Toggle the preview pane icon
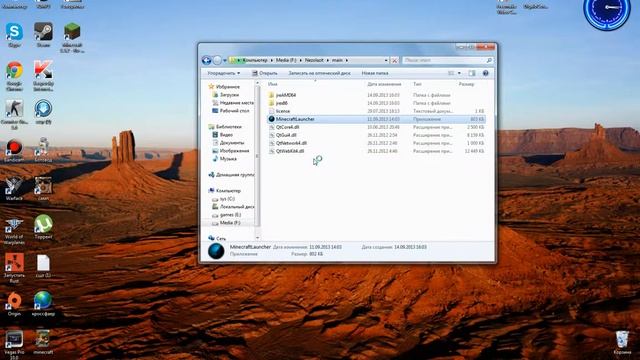Screen dimensions: 640x360 coord(472,73)
